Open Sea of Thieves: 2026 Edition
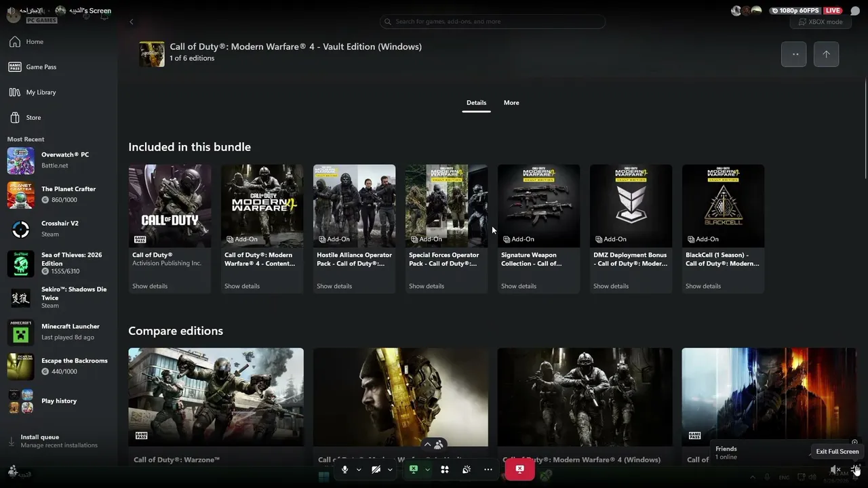 pos(58,263)
